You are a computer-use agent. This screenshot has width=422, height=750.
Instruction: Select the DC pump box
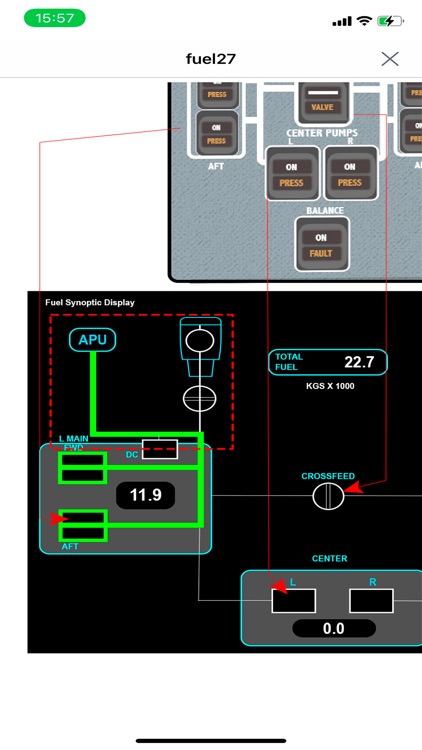click(160, 449)
